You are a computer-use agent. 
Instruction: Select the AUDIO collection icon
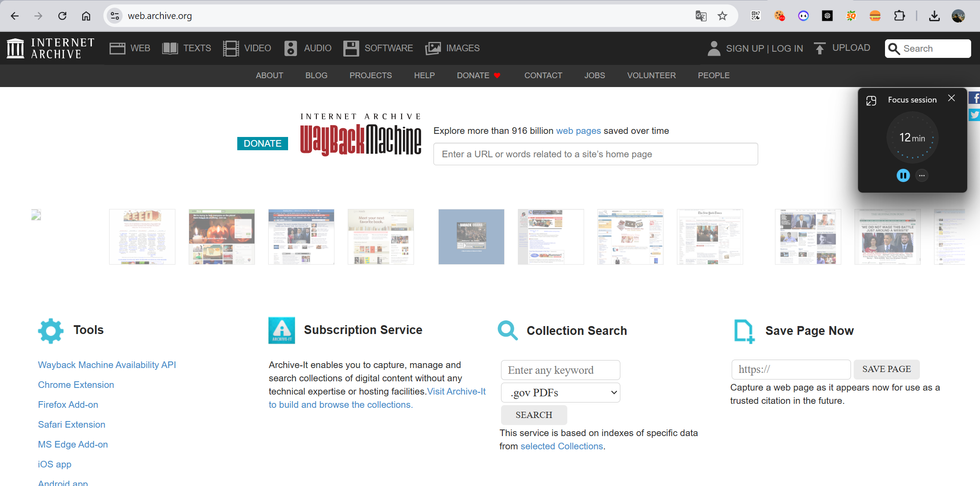coord(290,48)
